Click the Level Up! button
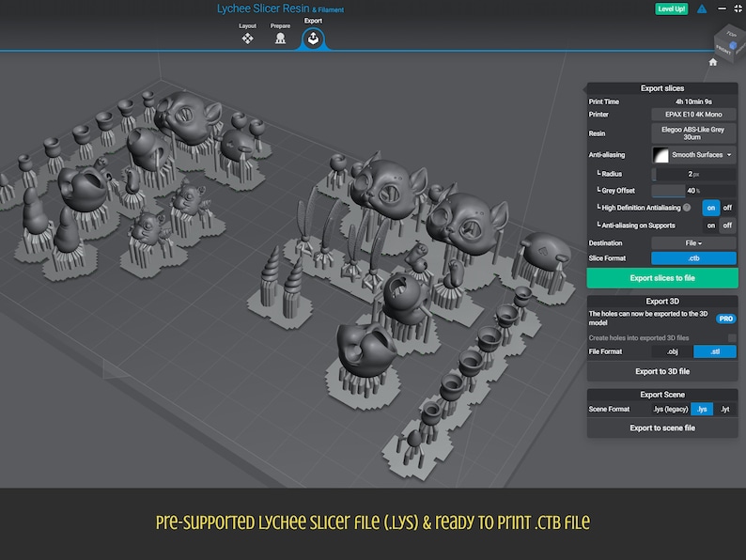 pyautogui.click(x=671, y=9)
